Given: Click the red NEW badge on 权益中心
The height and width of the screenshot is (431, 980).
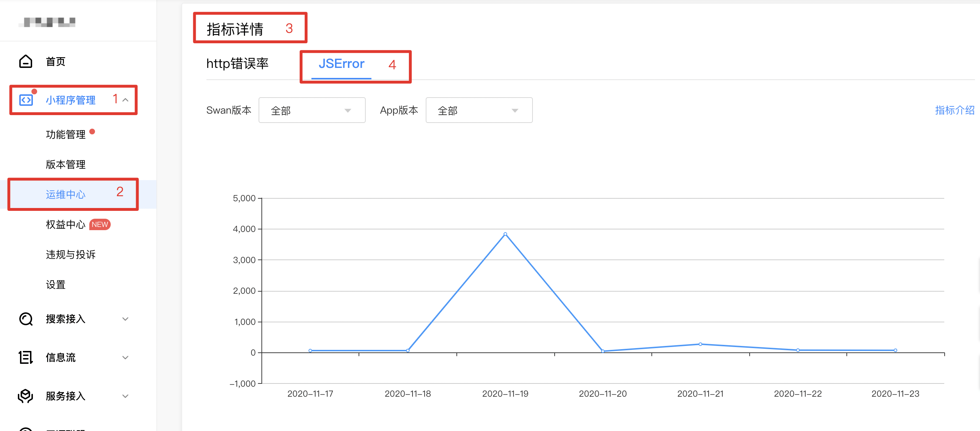Looking at the screenshot, I should (x=100, y=225).
